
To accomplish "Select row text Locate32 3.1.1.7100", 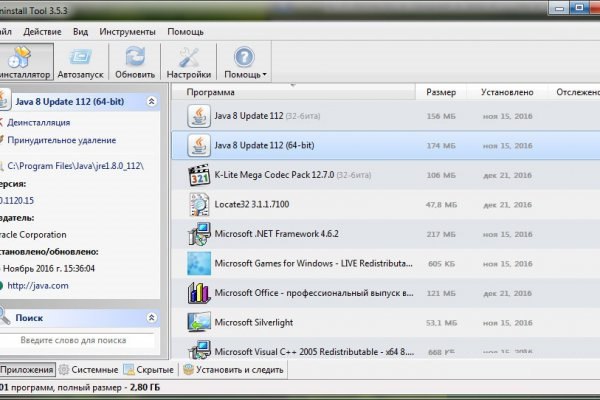I will pyautogui.click(x=251, y=204).
